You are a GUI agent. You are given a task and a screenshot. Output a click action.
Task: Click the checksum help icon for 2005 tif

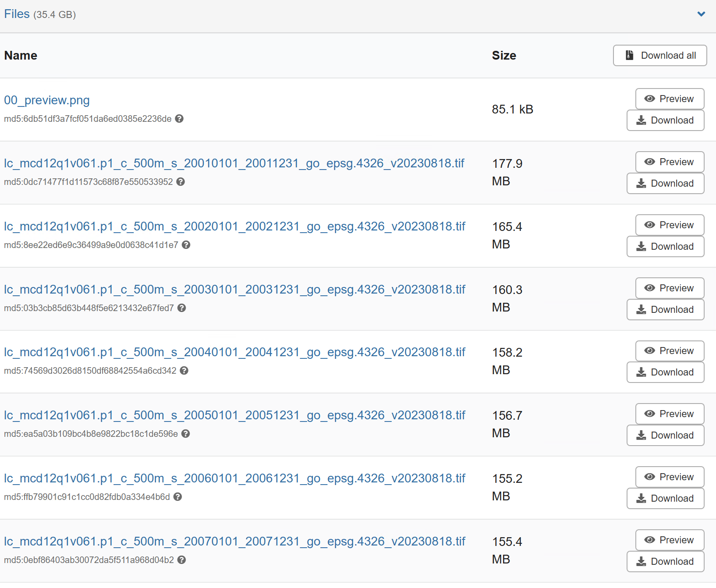[186, 434]
